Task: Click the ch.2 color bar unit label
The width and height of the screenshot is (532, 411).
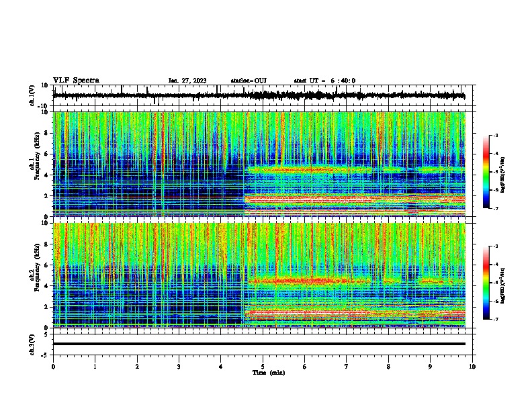Action: coord(502,285)
